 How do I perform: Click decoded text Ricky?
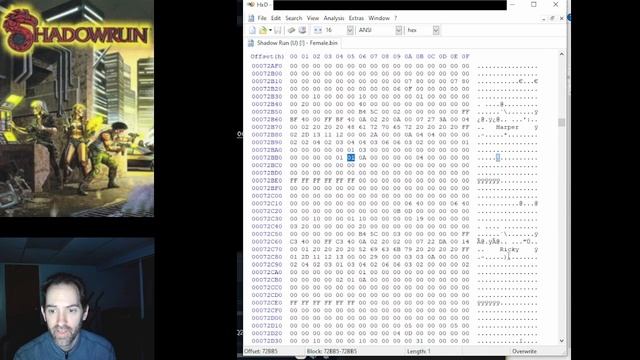(509, 249)
